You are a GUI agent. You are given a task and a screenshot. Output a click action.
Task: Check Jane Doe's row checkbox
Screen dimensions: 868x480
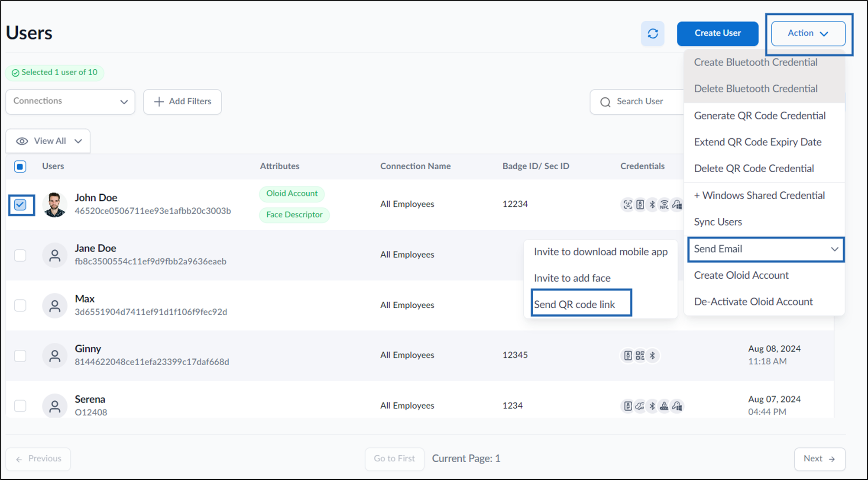click(20, 255)
